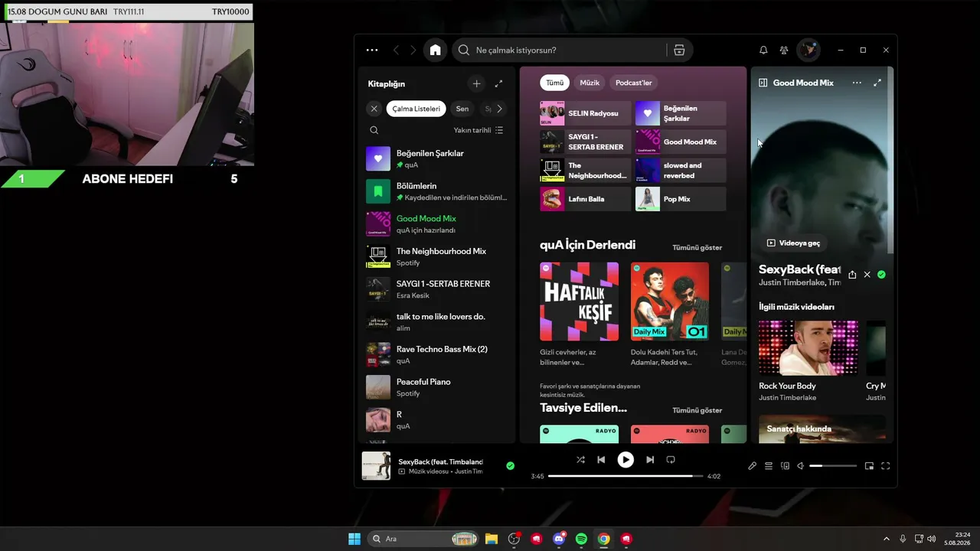This screenshot has width=980, height=551.
Task: Toggle shuffle playback
Action: [x=580, y=460]
